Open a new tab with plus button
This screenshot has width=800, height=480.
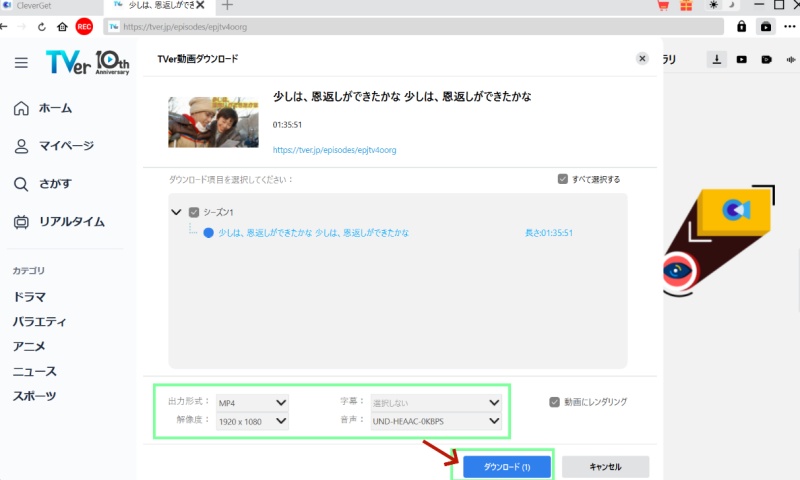click(228, 5)
